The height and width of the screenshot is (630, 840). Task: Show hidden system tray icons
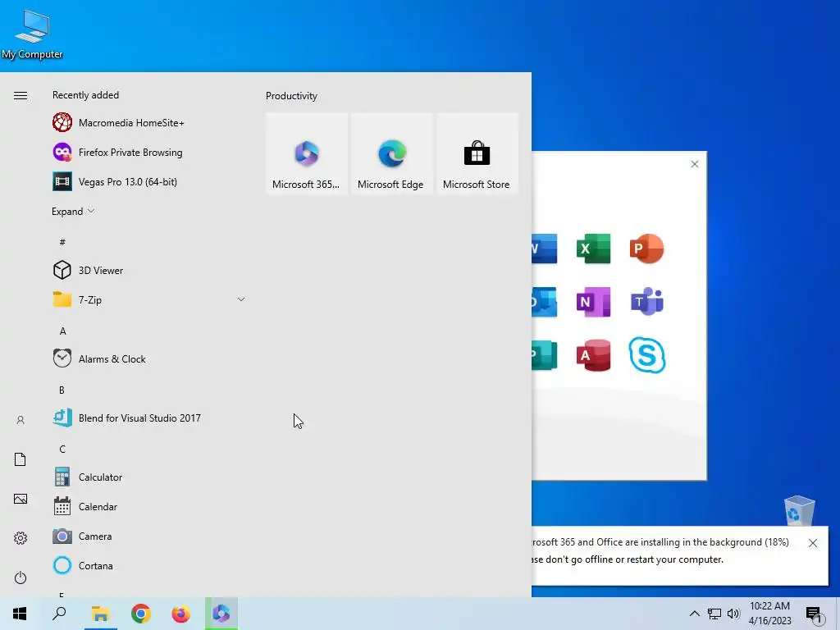pyautogui.click(x=694, y=614)
